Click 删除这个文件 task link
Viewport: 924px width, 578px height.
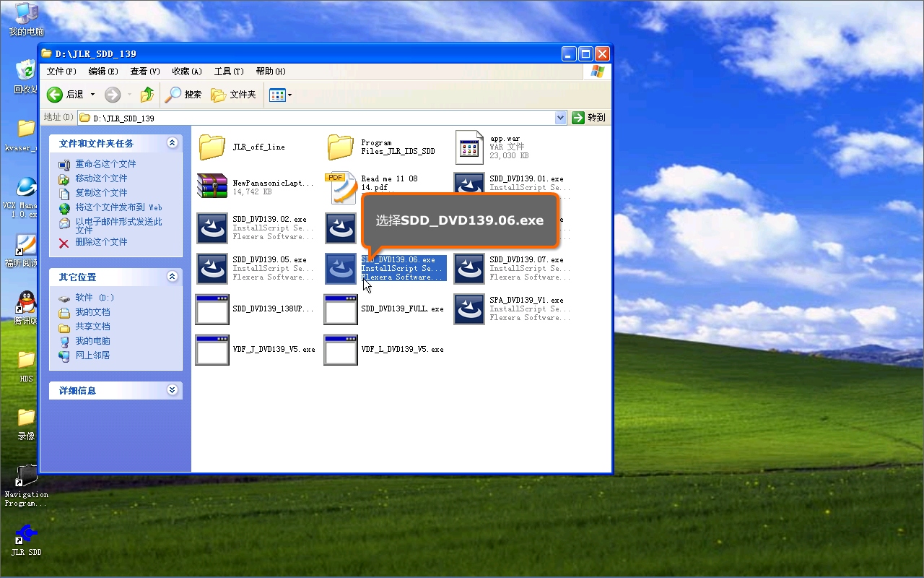[101, 242]
